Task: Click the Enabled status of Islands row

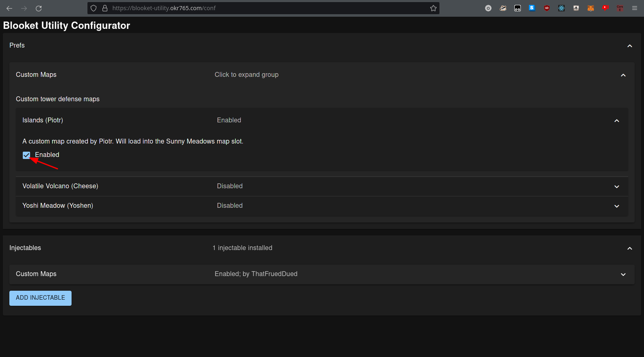Action: coord(229,120)
